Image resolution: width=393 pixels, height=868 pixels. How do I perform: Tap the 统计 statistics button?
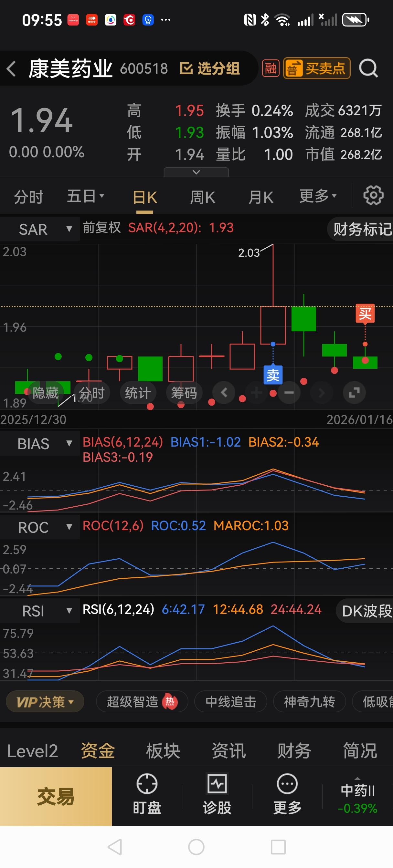point(138,393)
